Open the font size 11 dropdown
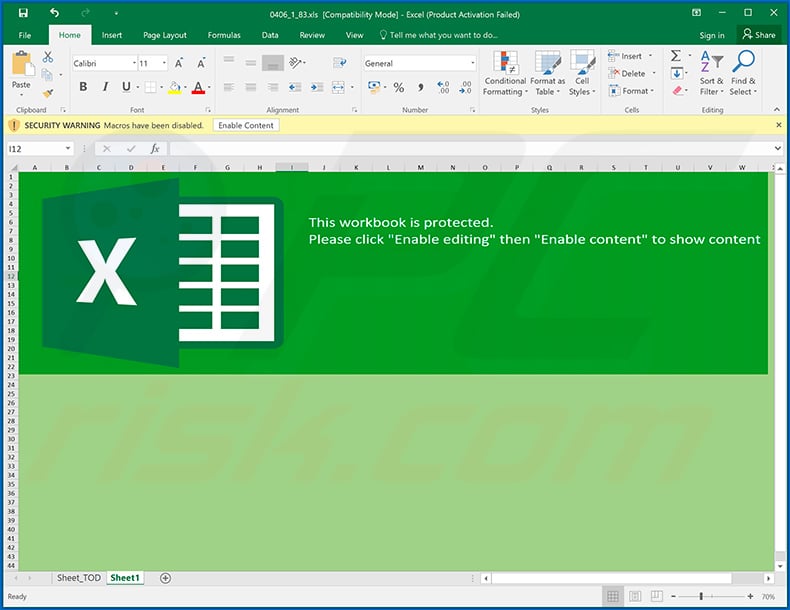790x610 pixels. tap(164, 63)
